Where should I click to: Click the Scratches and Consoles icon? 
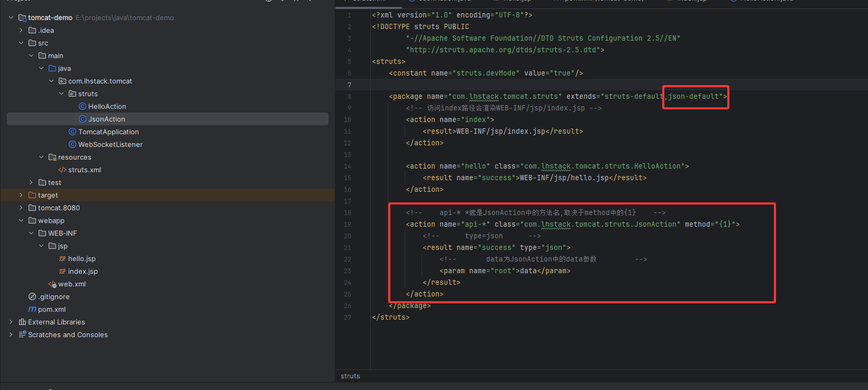(22, 335)
